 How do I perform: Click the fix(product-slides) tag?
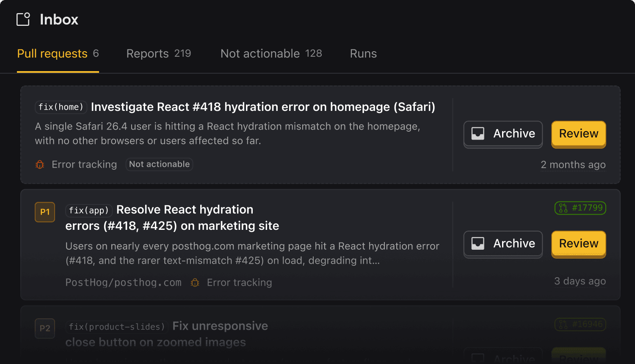tap(117, 327)
